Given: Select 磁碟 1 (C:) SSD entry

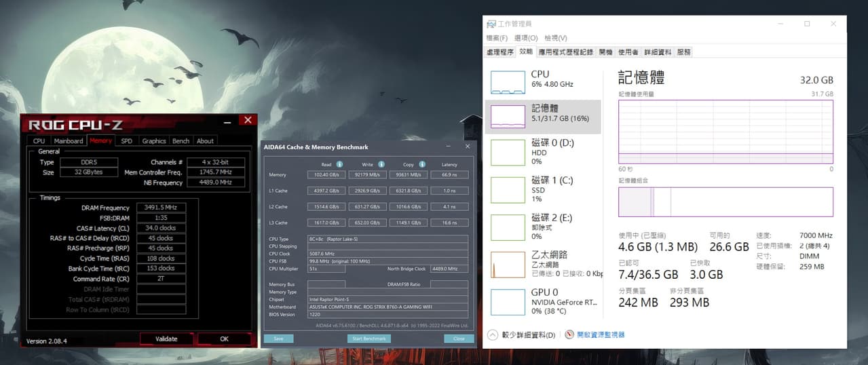Looking at the screenshot, I should (x=543, y=189).
